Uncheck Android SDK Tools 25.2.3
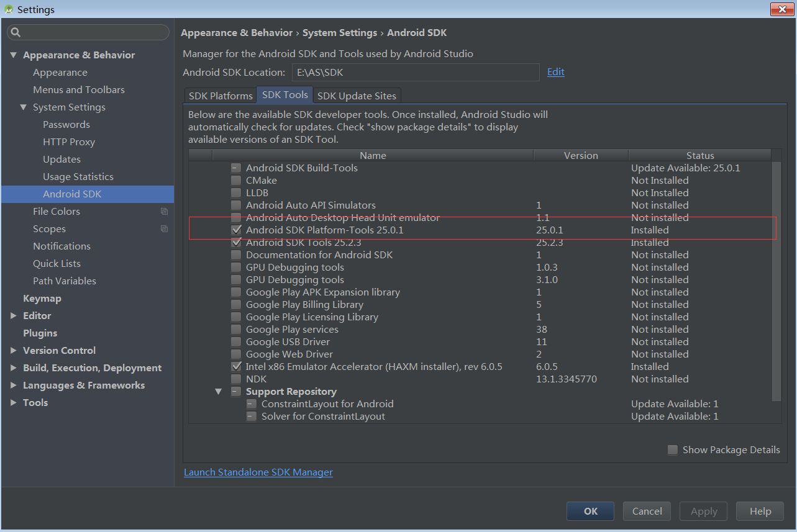 click(x=236, y=243)
